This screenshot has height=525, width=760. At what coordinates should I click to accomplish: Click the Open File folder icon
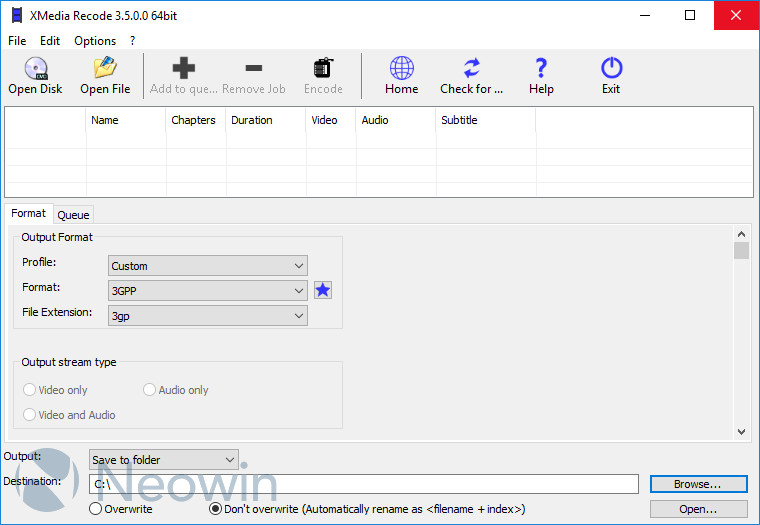[105, 69]
